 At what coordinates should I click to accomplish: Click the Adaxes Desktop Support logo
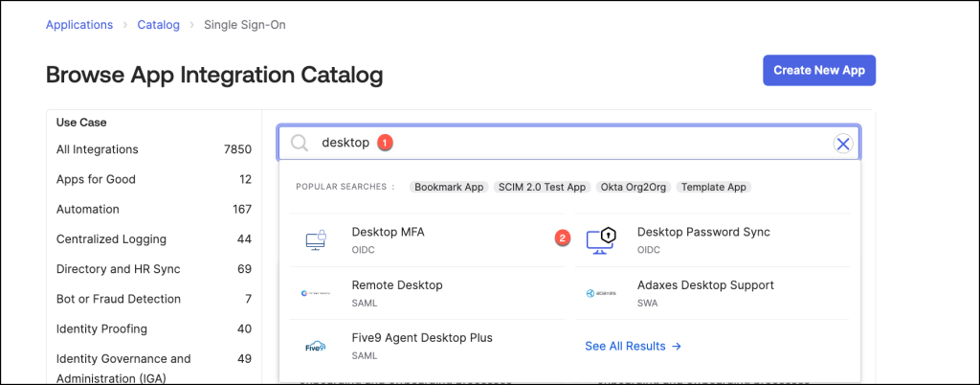600,293
